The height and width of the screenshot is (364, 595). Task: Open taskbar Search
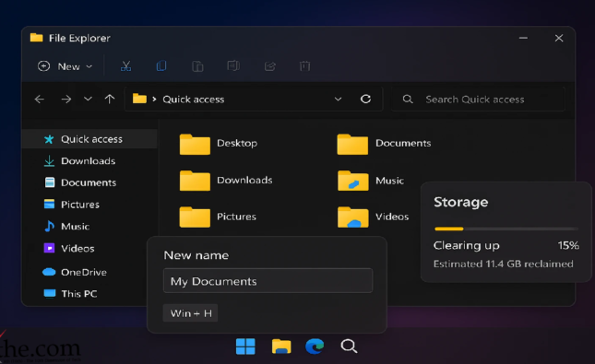click(349, 346)
